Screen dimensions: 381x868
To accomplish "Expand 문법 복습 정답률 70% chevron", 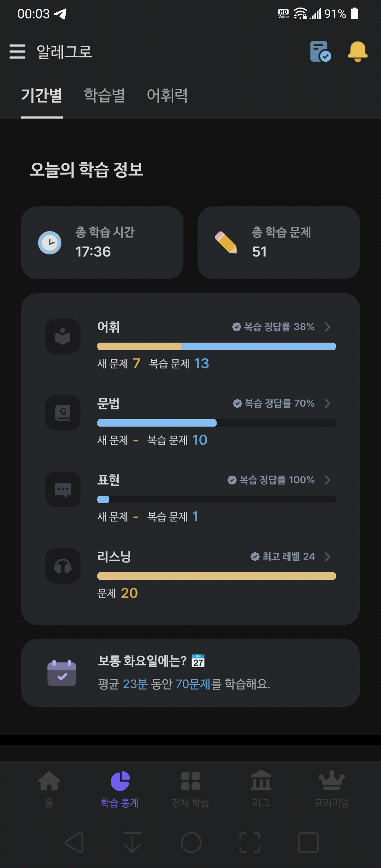I will click(x=327, y=403).
